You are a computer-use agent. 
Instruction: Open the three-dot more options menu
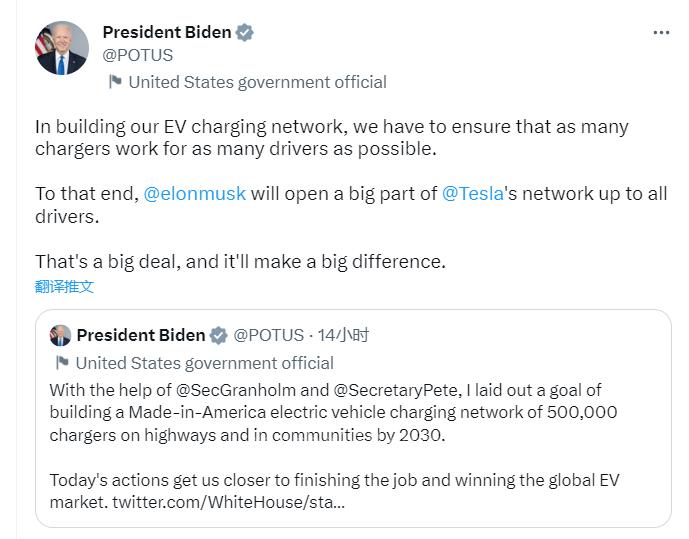661,32
